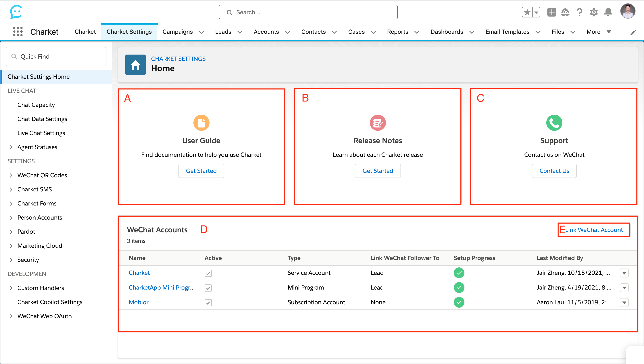This screenshot has height=364, width=644.
Task: Expand the WeChat QR Codes section
Action: click(x=11, y=175)
